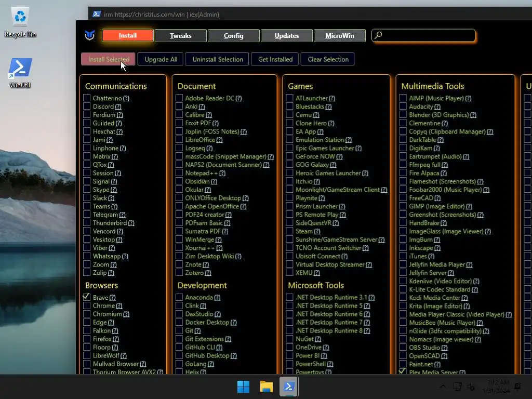
Task: Click the Prism Launcher label
Action: (316, 206)
